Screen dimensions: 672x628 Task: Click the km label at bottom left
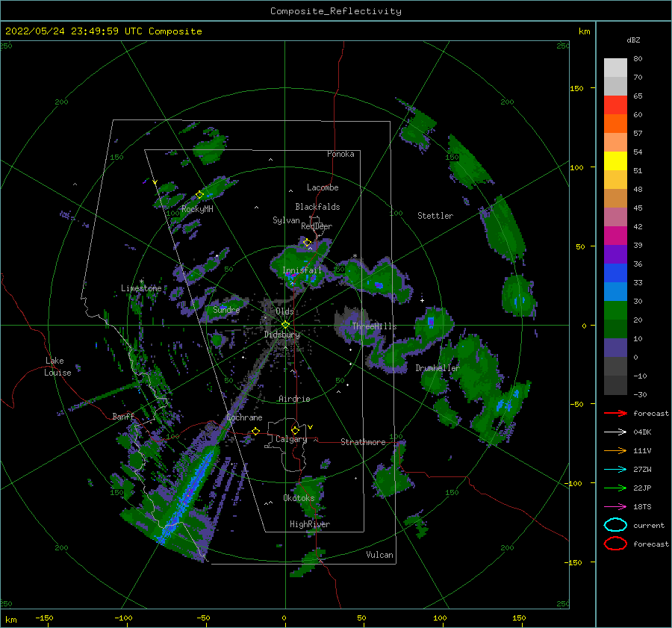pos(11,620)
